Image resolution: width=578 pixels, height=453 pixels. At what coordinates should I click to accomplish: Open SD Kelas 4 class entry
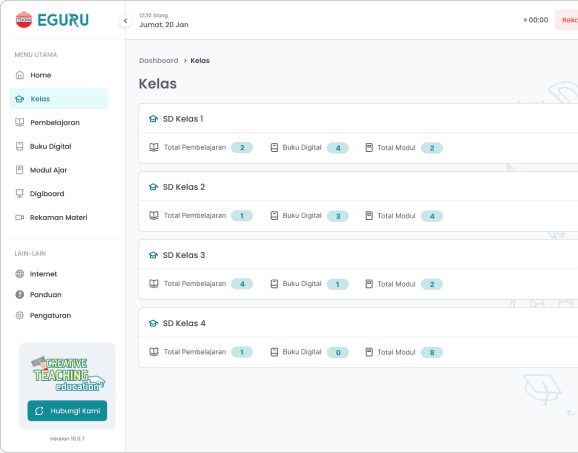[358, 323]
